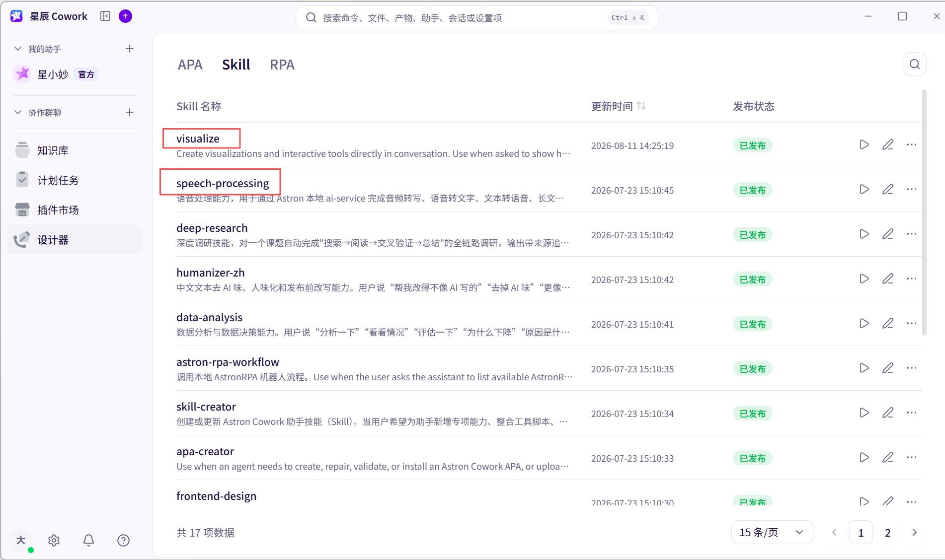Add a new assistant under 我的助手
Viewport: 945px width, 560px height.
[x=130, y=49]
